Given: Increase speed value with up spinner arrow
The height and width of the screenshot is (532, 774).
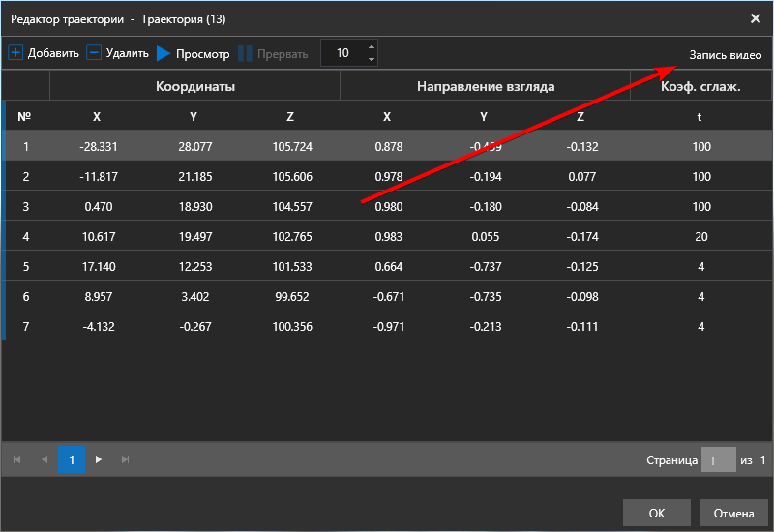Looking at the screenshot, I should pyautogui.click(x=372, y=46).
